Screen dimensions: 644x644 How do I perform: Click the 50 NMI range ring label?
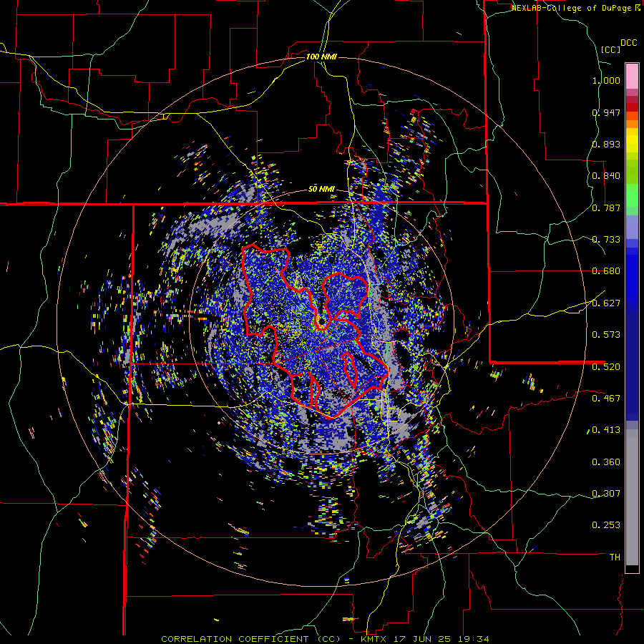point(321,190)
